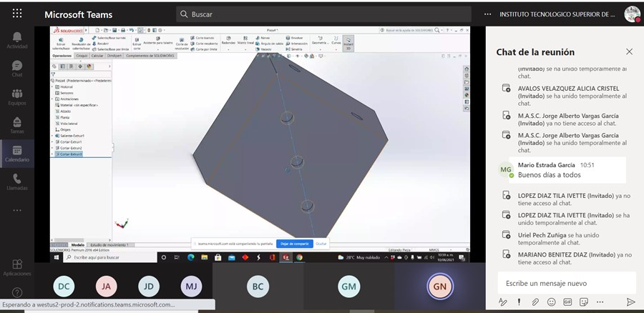
Task: Open the Calcular ribbon tab
Action: point(97,56)
